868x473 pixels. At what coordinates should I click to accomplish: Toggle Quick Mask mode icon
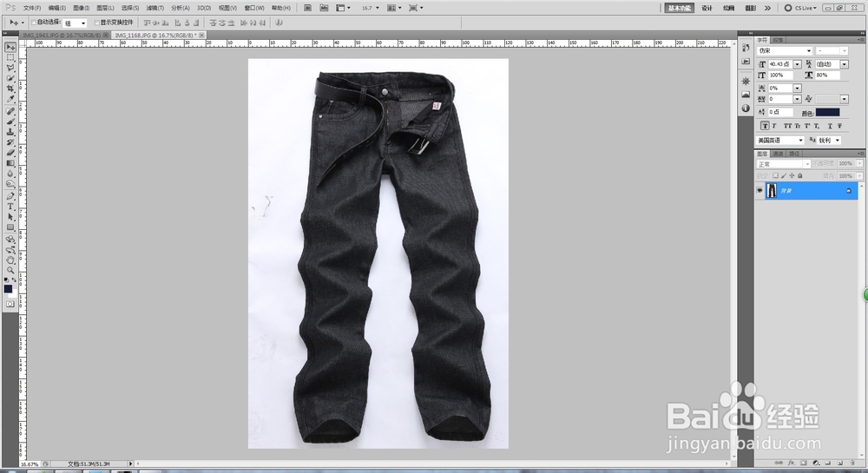tap(10, 305)
